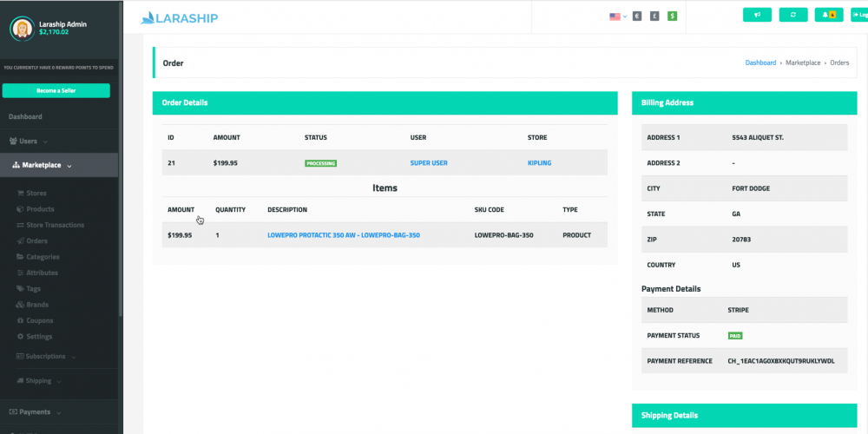Select the pound currency icon
Image resolution: width=868 pixels, height=434 pixels.
[654, 16]
